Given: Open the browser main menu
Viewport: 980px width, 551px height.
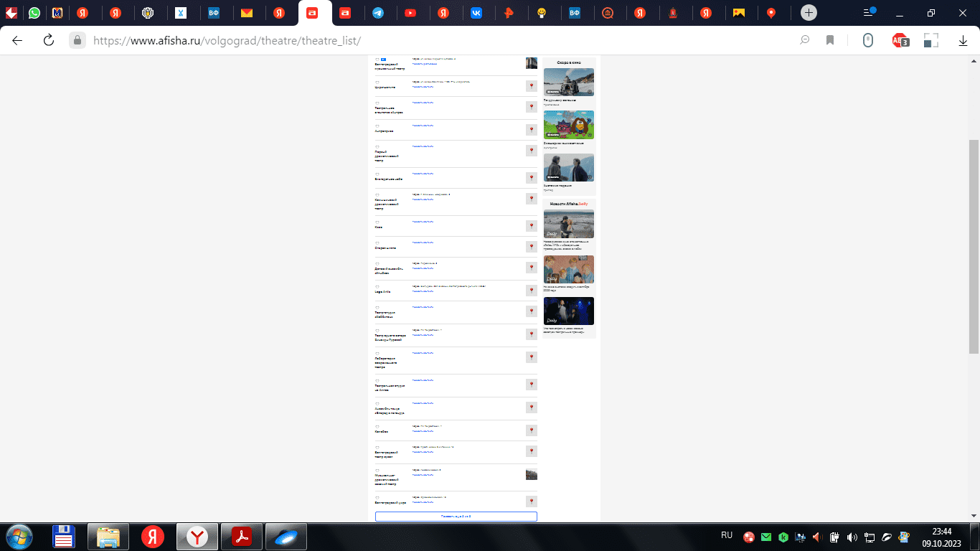Looking at the screenshot, I should (870, 12).
